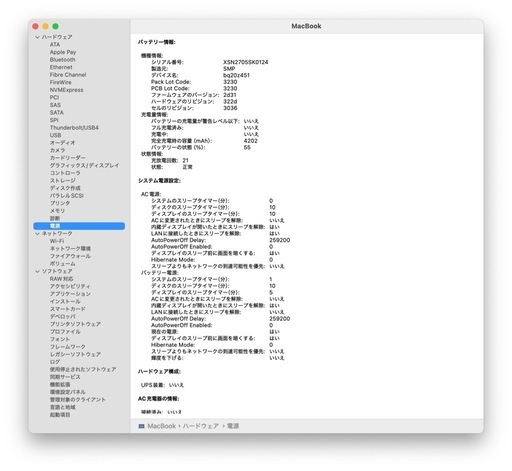
Task: Open パラレルSCSI entry
Action: point(67,196)
